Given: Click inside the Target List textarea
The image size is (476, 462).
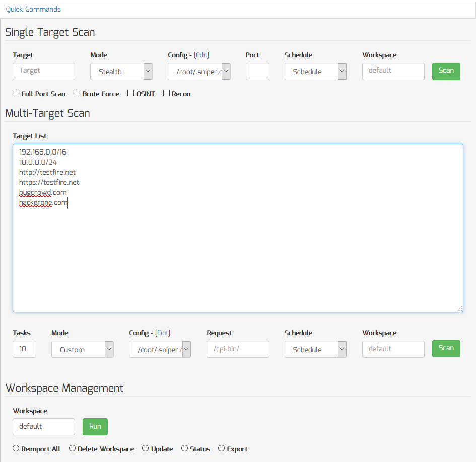Looking at the screenshot, I should 238,228.
